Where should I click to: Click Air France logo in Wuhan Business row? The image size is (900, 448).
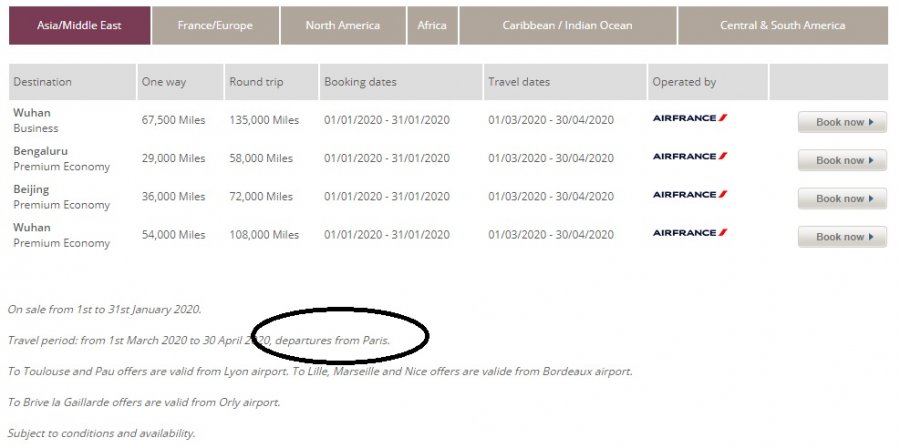click(x=690, y=118)
